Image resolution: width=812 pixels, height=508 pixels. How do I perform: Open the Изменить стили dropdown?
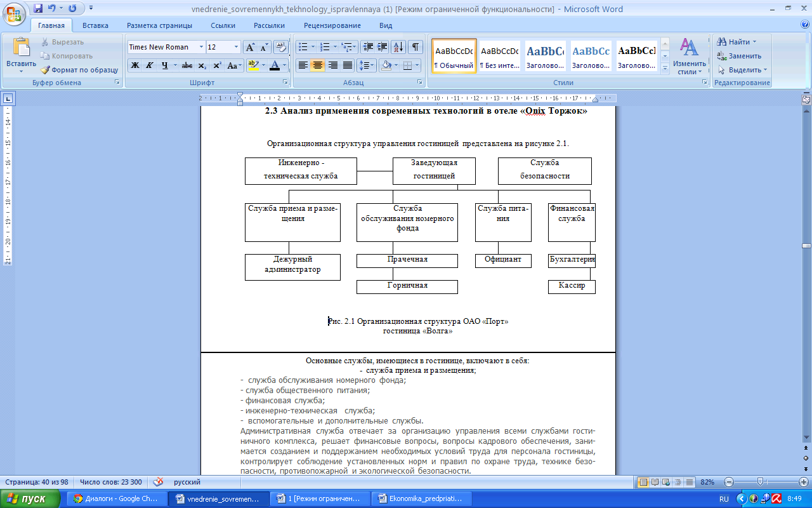click(690, 56)
